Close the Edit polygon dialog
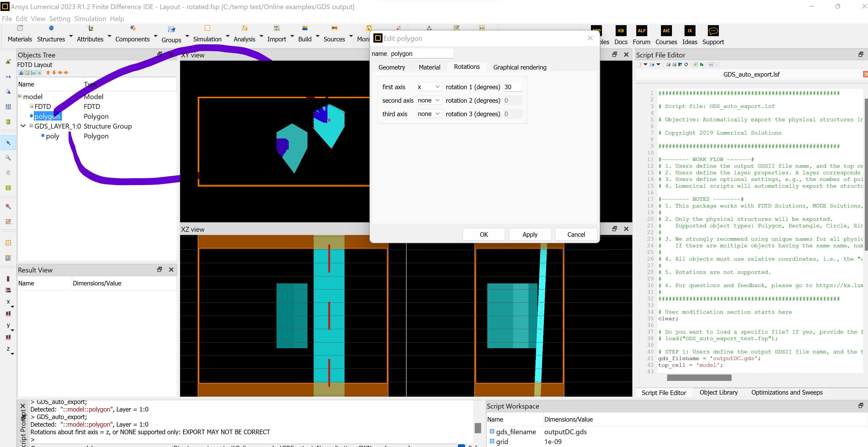The image size is (868, 447). pos(590,38)
